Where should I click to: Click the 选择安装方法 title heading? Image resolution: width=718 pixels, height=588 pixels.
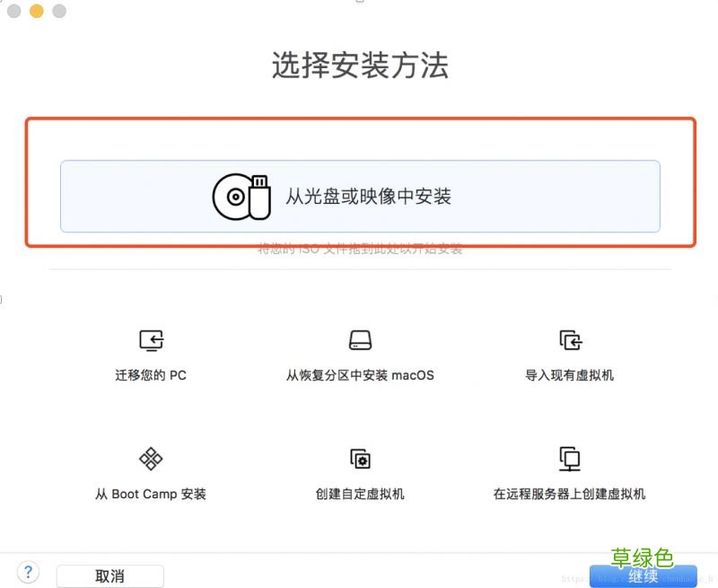(359, 66)
